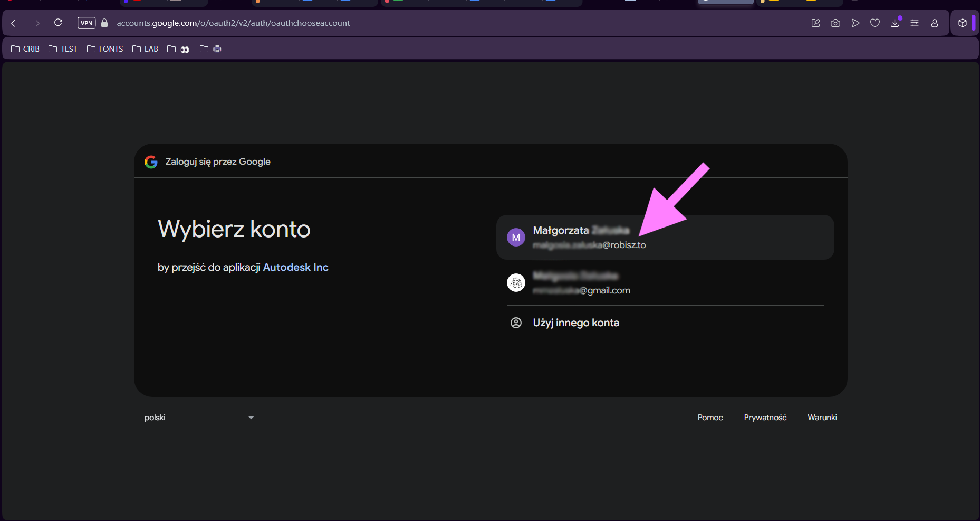Open the FONTS bookmarks folder
This screenshot has width=980, height=521.
(x=105, y=49)
